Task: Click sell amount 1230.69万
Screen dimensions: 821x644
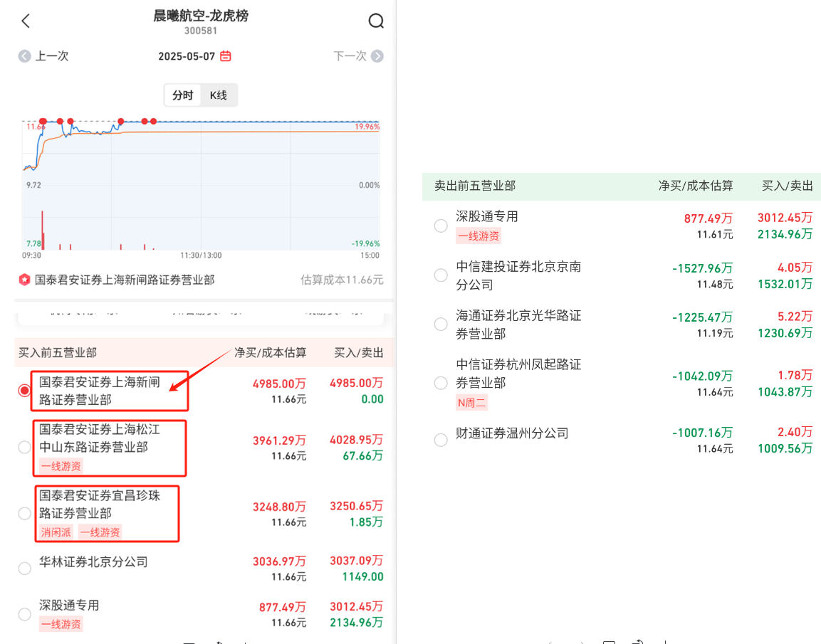Action: point(785,333)
